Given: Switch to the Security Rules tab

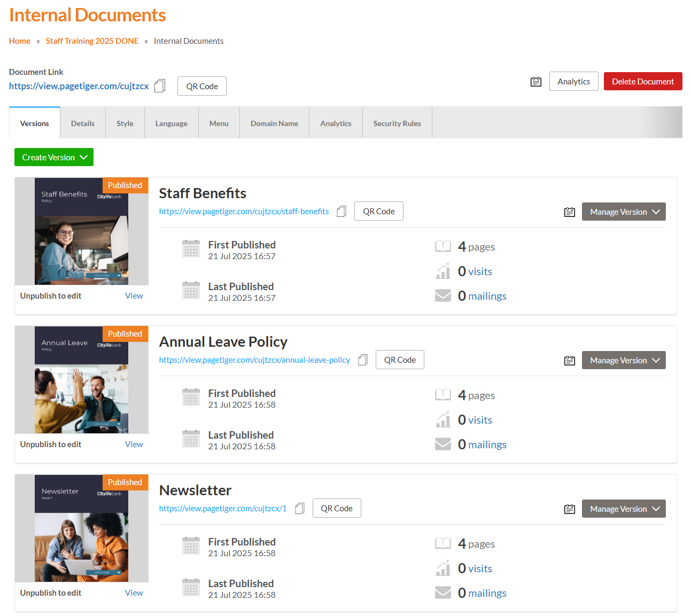Looking at the screenshot, I should pyautogui.click(x=397, y=123).
